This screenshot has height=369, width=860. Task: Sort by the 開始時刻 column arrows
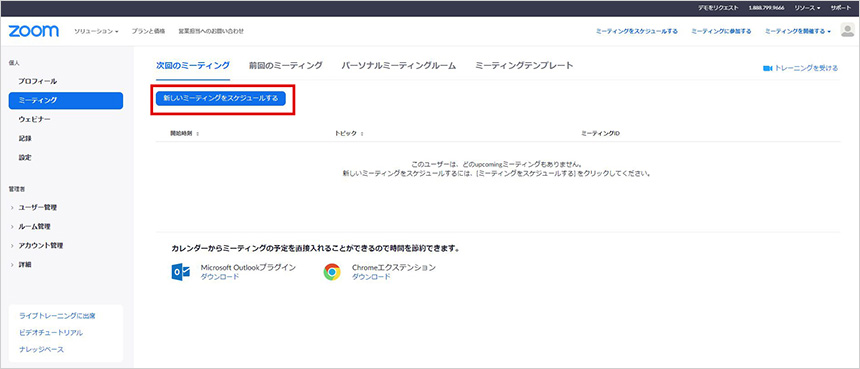coord(197,134)
